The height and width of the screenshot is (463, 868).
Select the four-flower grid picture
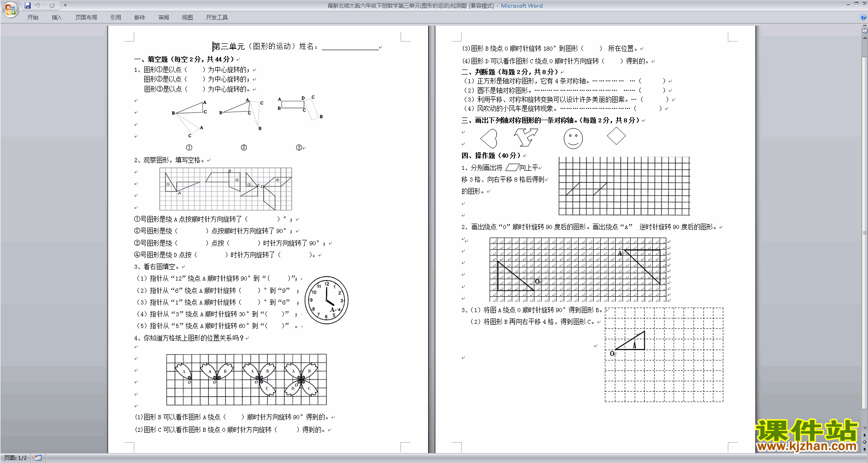(x=246, y=379)
